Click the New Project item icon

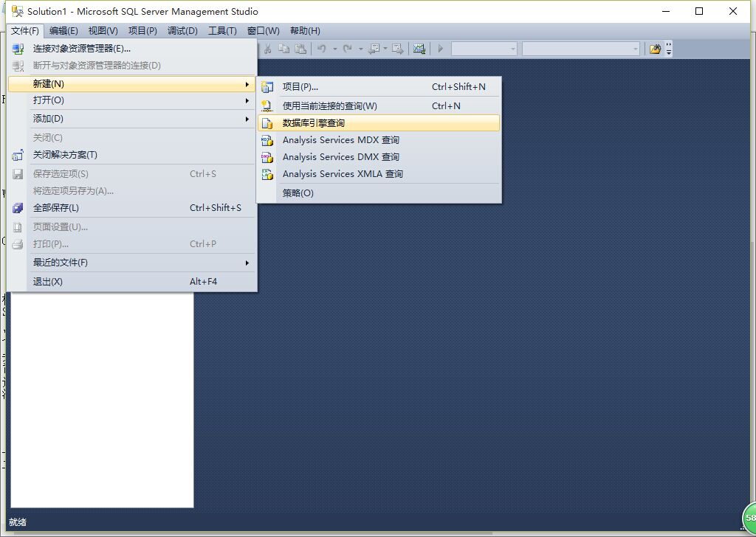pos(267,87)
